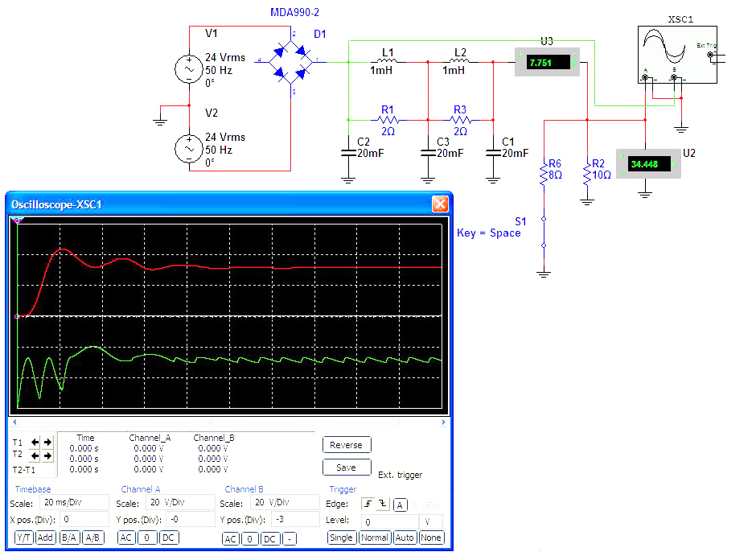The height and width of the screenshot is (552, 756).
Task: Click the Reverse button
Action: 347,445
